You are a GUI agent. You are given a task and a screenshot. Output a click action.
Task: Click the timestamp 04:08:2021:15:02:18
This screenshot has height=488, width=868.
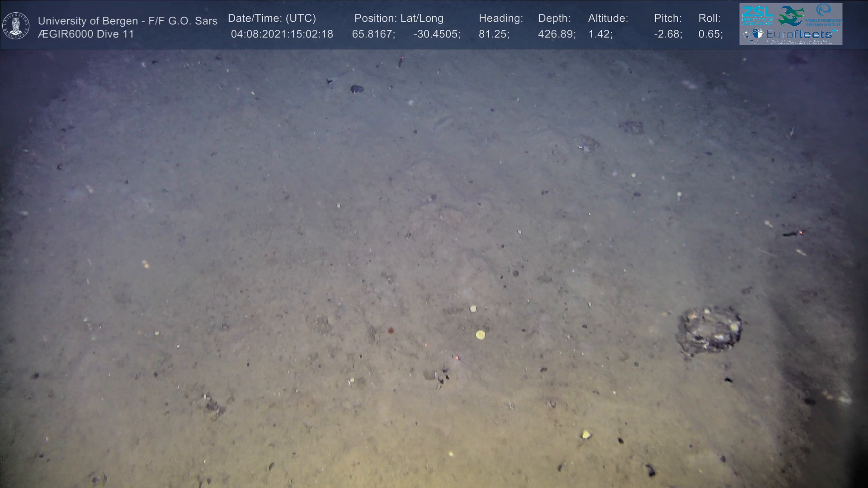coord(282,34)
